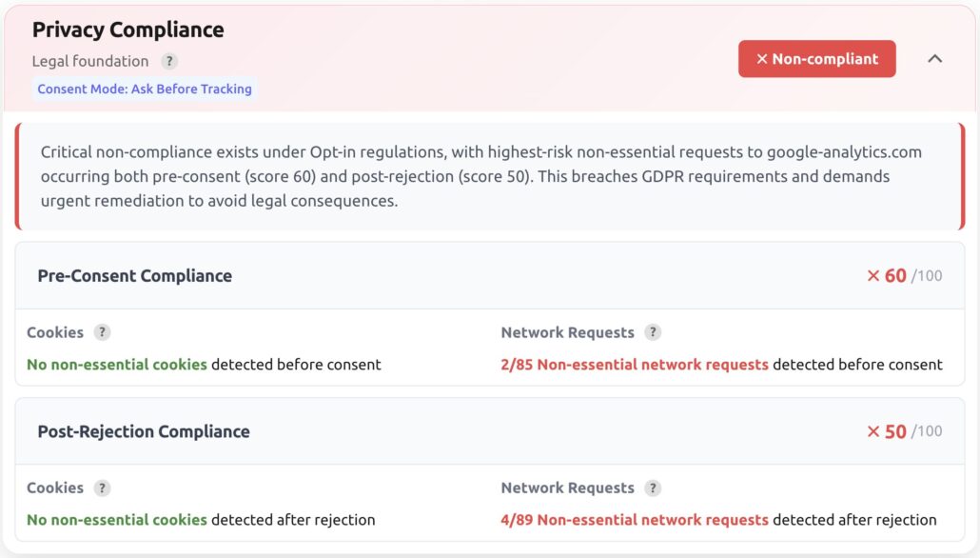Click No non-essential cookies after rejection
Image resolution: width=980 pixels, height=558 pixels.
[117, 520]
